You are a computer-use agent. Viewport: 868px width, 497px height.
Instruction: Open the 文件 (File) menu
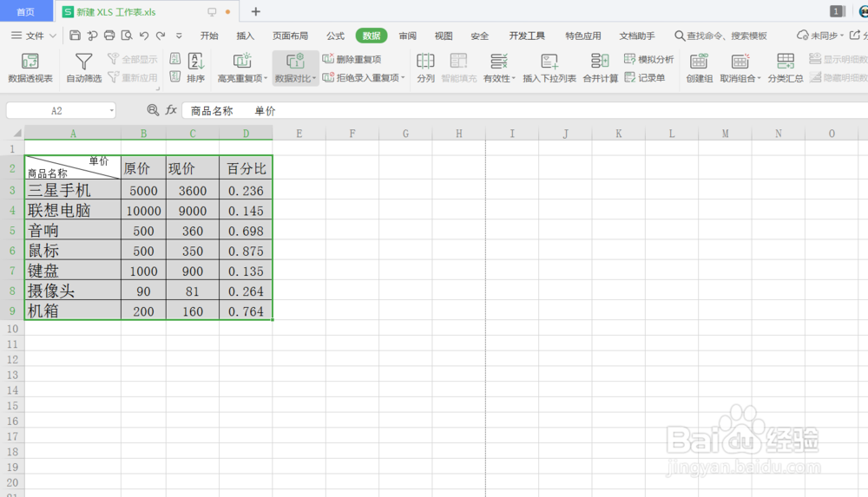tap(34, 36)
